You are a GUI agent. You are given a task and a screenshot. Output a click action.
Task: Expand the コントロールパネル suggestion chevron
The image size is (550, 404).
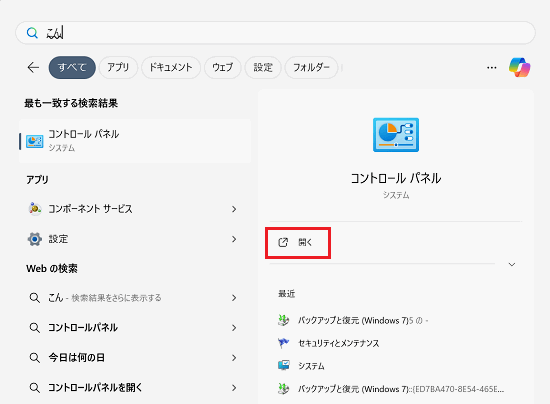[x=234, y=328]
